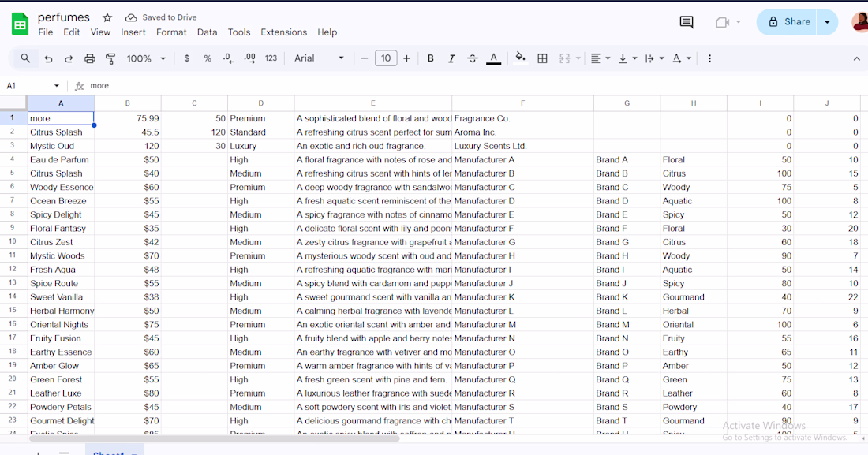The height and width of the screenshot is (455, 868).
Task: Open the zoom 100% dropdown
Action: [x=147, y=58]
